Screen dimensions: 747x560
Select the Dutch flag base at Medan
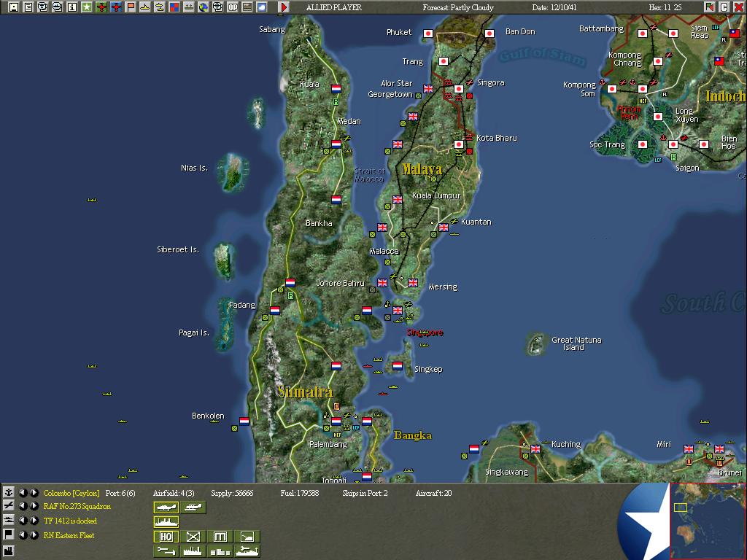(x=336, y=144)
